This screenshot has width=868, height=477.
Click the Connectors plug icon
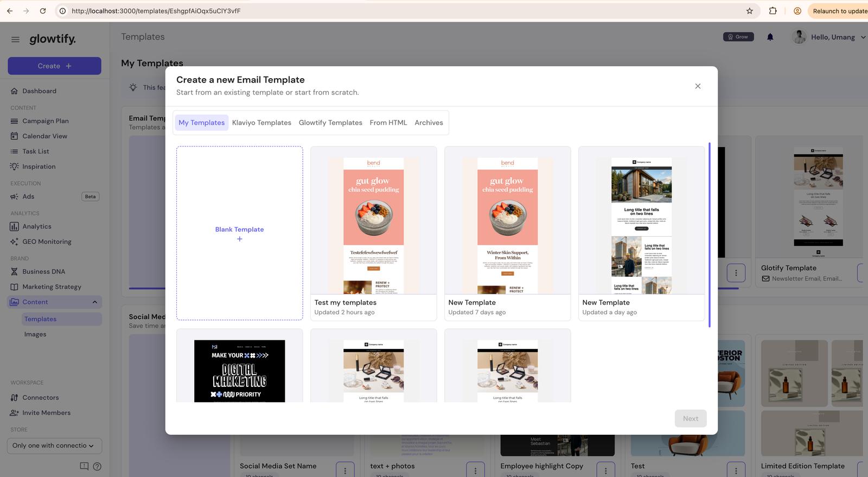click(x=14, y=397)
